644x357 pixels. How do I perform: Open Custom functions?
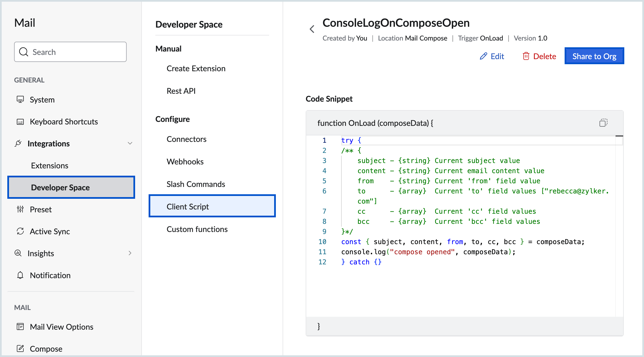197,229
